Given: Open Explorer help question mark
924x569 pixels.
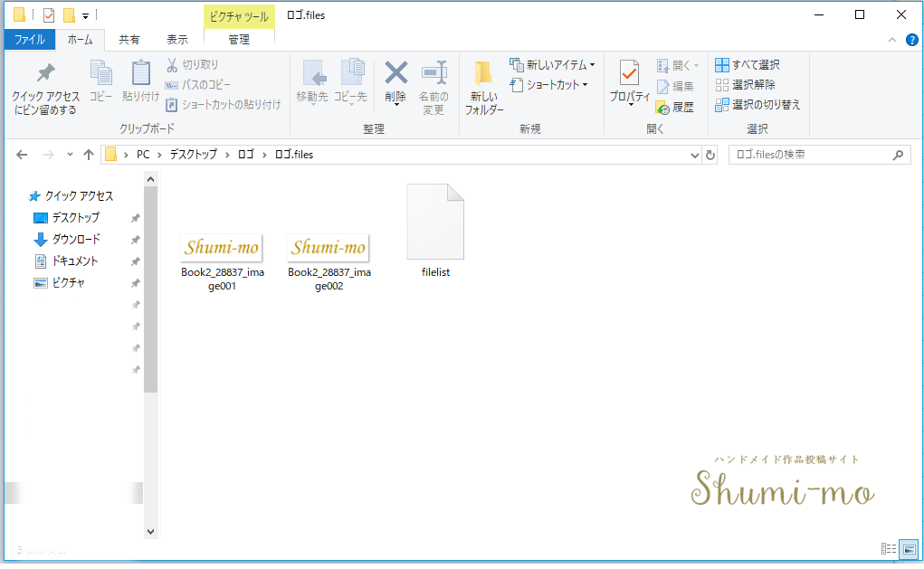Looking at the screenshot, I should (911, 40).
